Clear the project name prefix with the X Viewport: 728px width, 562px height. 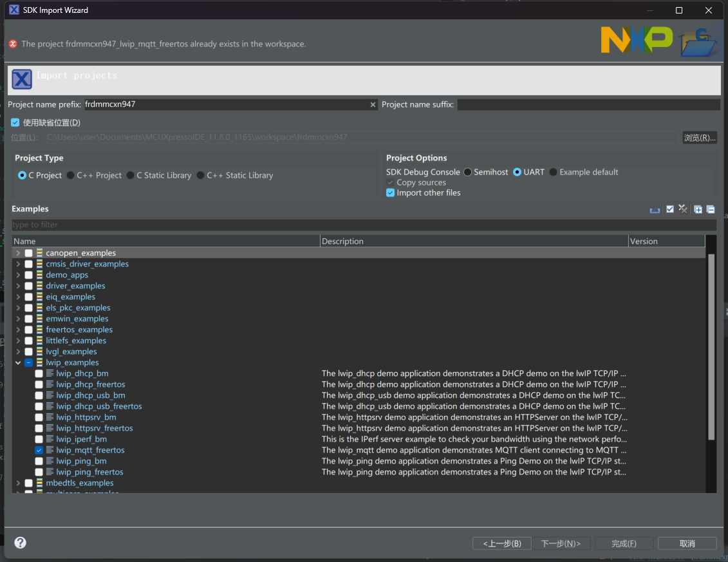pyautogui.click(x=372, y=105)
